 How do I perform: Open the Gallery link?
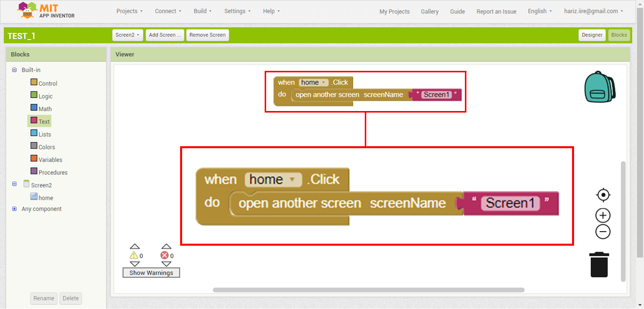(x=429, y=12)
